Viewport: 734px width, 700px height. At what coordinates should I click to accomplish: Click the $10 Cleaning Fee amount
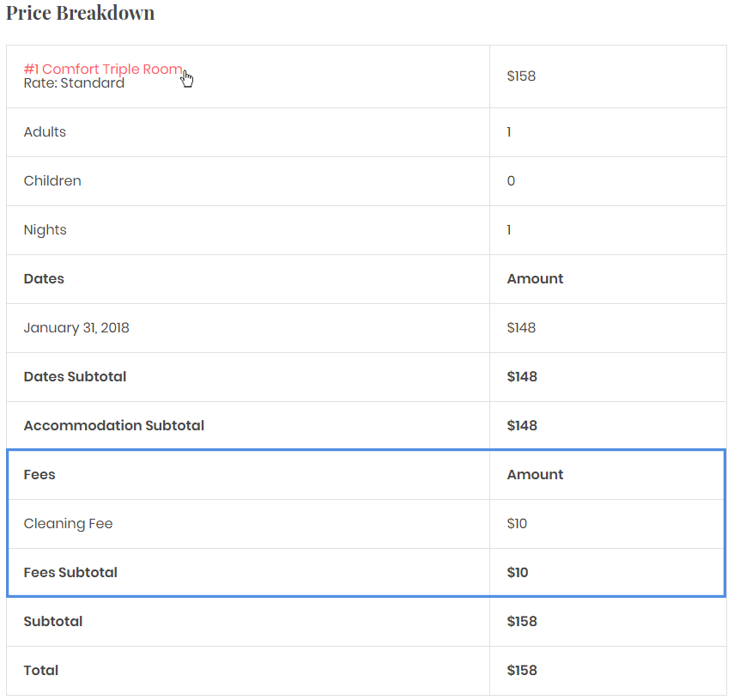pos(517,524)
